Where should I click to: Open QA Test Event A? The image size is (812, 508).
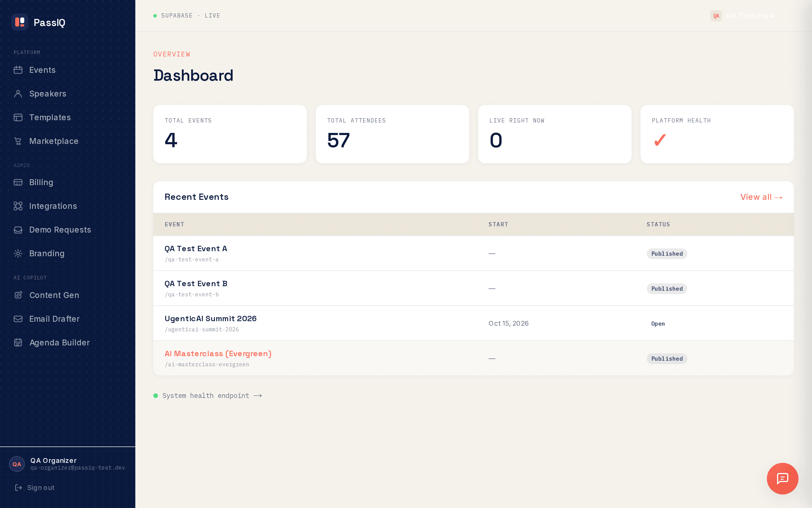point(196,249)
